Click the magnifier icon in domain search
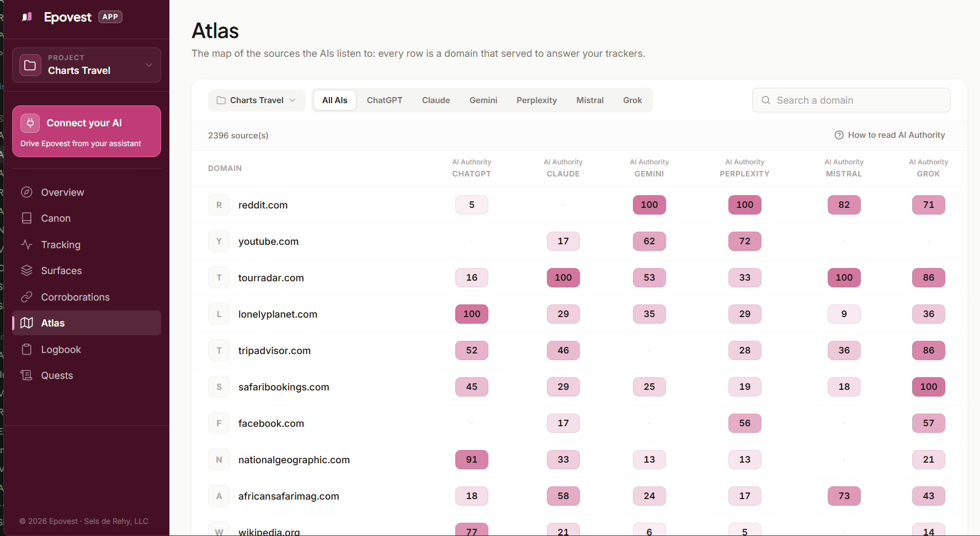Image resolution: width=980 pixels, height=536 pixels. pos(766,100)
